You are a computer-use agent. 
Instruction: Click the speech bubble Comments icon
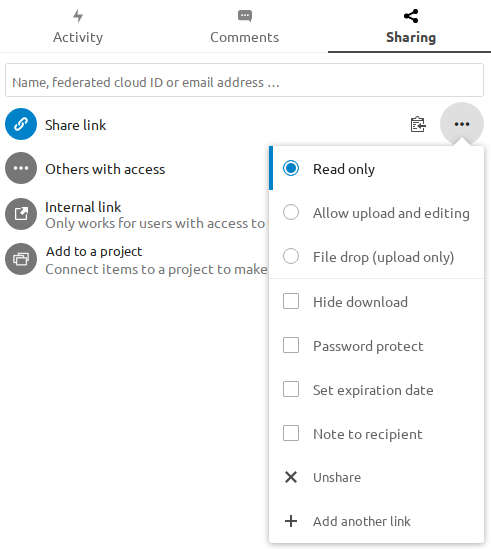[x=245, y=16]
